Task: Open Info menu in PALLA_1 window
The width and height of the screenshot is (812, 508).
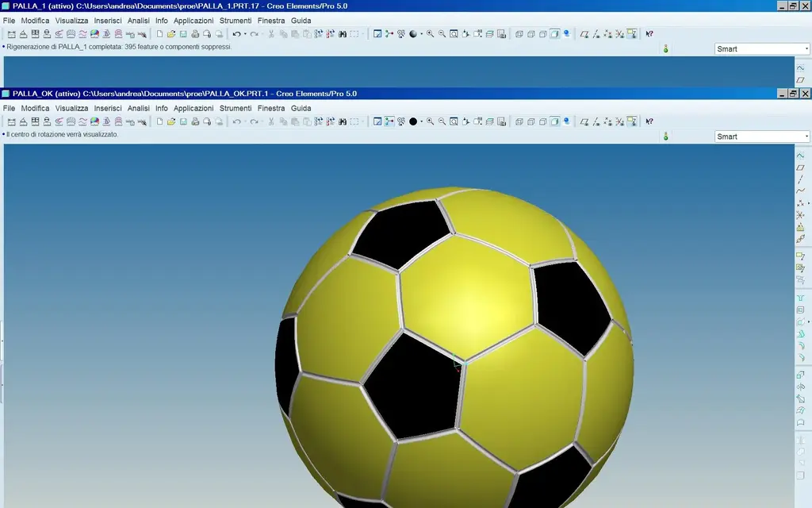Action: point(162,21)
